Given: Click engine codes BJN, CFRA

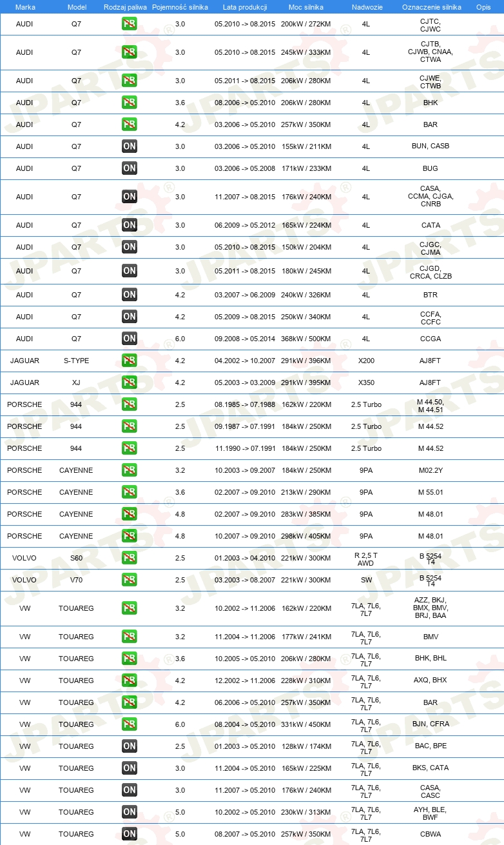Looking at the screenshot, I should tap(431, 724).
